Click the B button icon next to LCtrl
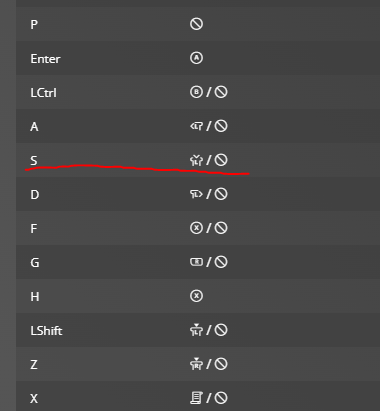The image size is (380, 411). (196, 92)
